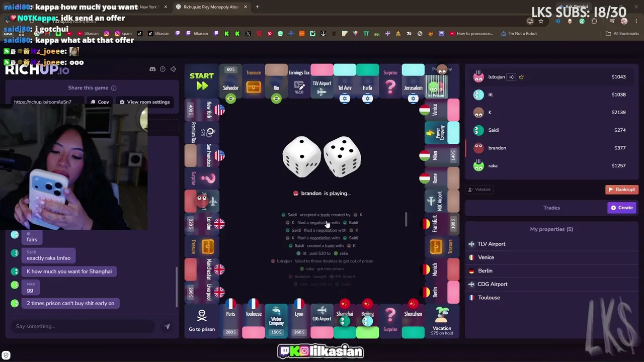Switch to the Richup.io browser tab
The height and width of the screenshot is (362, 644).
click(211, 7)
